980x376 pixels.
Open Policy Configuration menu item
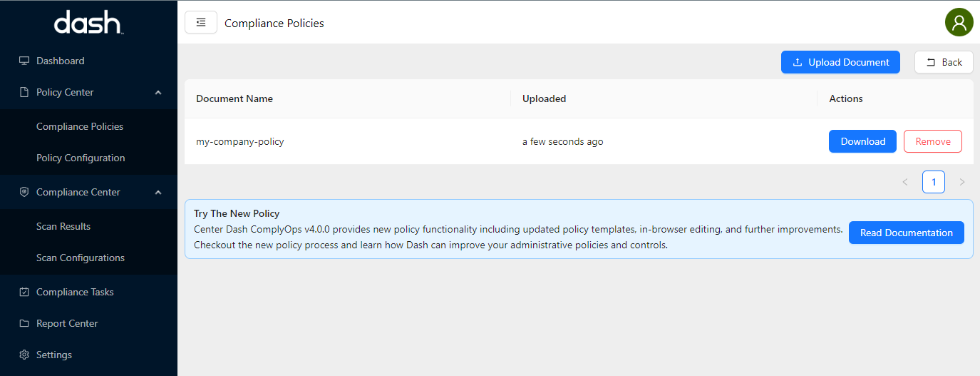pos(81,158)
